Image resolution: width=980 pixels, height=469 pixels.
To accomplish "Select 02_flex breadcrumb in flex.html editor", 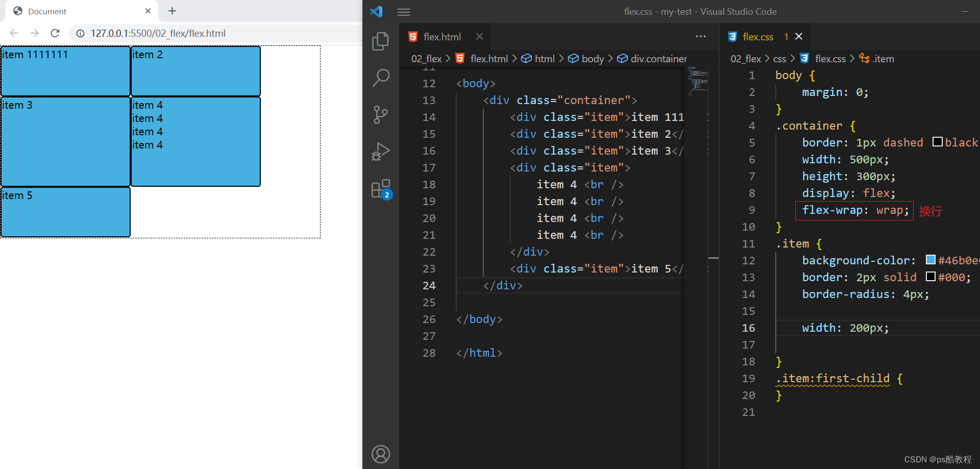I will tap(426, 59).
